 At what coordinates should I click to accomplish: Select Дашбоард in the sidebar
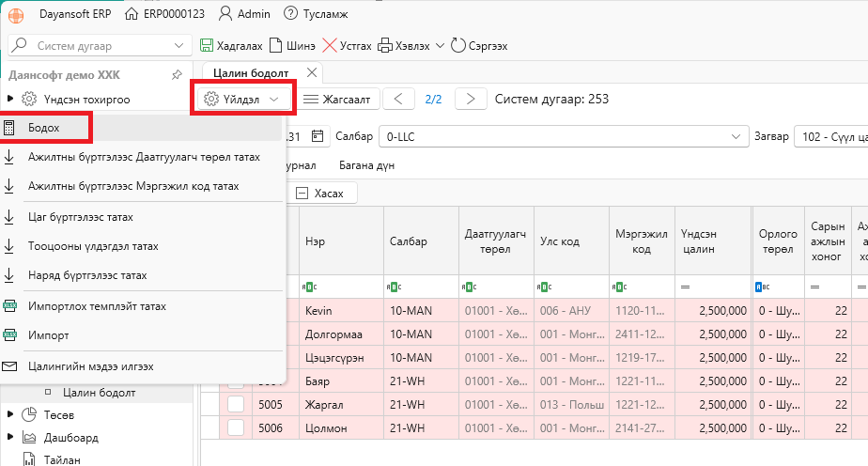point(70,437)
